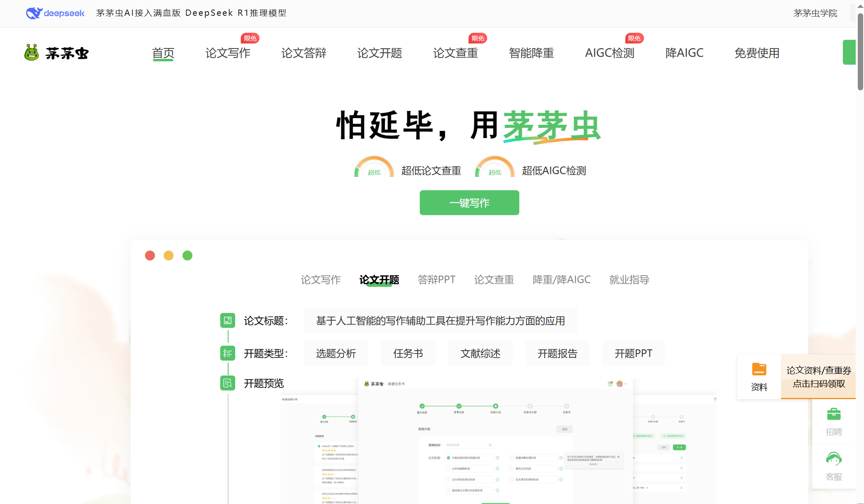Open 论文查重 in top navigation

[x=455, y=53]
